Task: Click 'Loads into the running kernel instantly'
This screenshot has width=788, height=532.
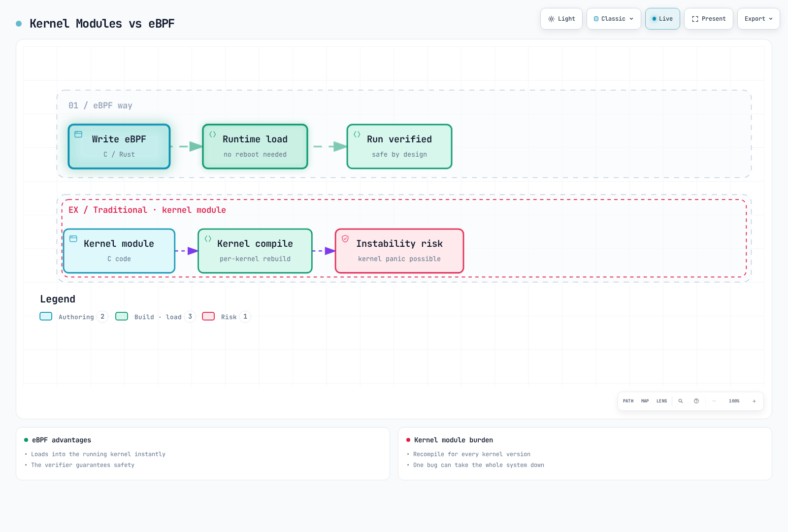Action: click(98, 454)
